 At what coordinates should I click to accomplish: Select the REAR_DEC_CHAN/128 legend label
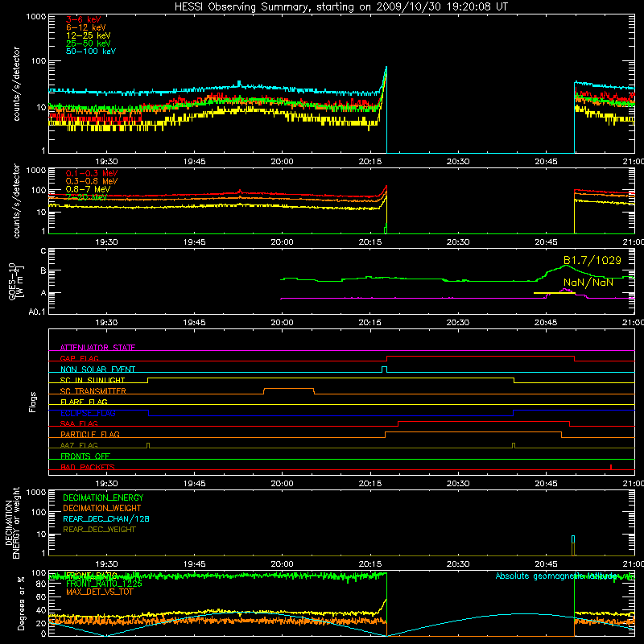coord(106,518)
